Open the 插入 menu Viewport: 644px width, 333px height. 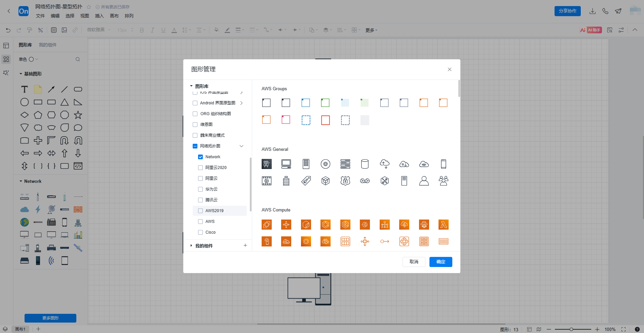[x=99, y=16]
